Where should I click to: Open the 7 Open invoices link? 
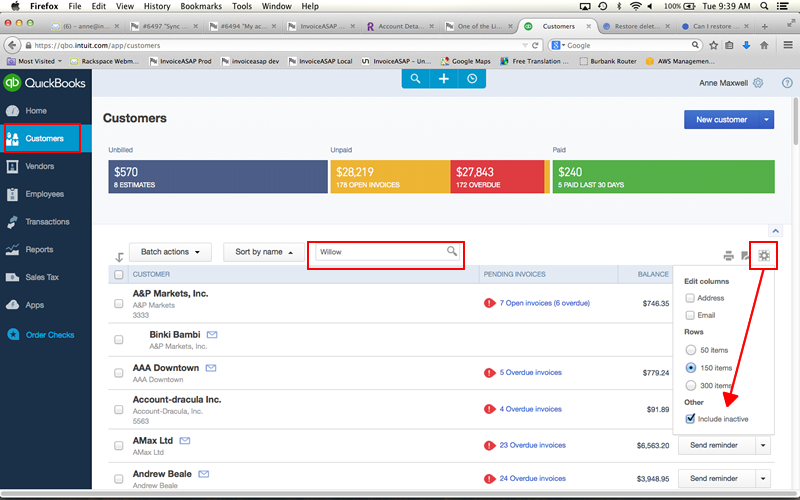click(x=545, y=303)
